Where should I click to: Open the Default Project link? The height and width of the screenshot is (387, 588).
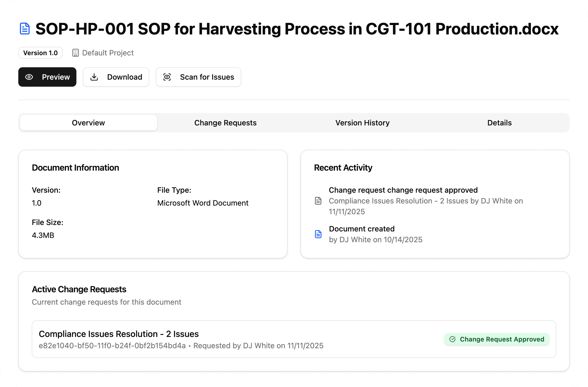pos(108,53)
